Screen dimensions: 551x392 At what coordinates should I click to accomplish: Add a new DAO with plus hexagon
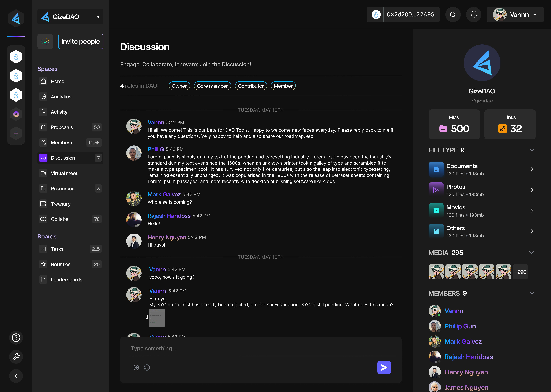[16, 133]
